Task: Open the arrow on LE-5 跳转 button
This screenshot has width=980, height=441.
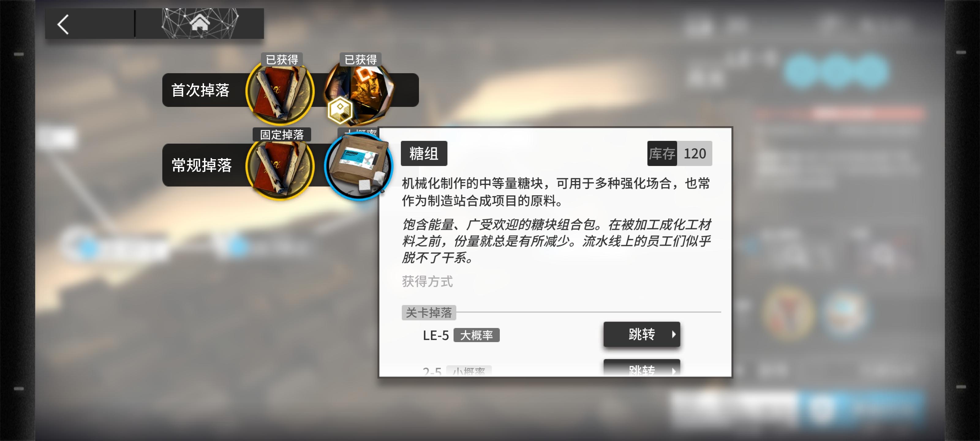Action: point(673,334)
